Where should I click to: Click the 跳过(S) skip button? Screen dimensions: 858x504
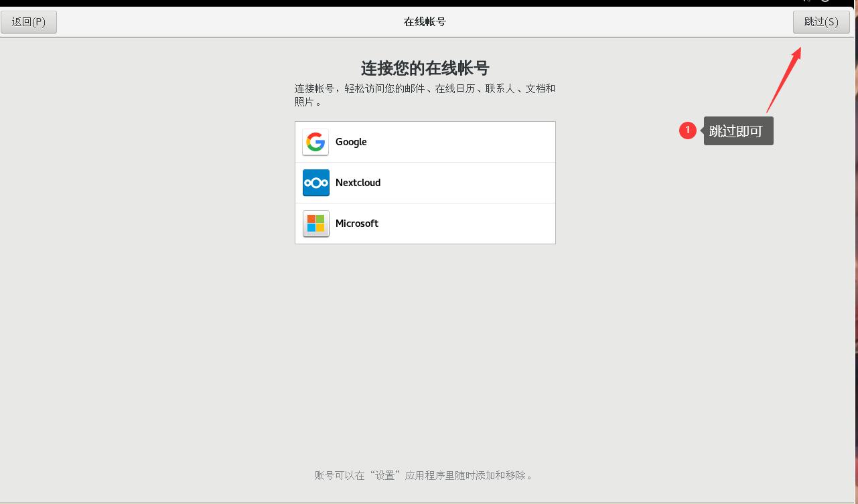[821, 21]
